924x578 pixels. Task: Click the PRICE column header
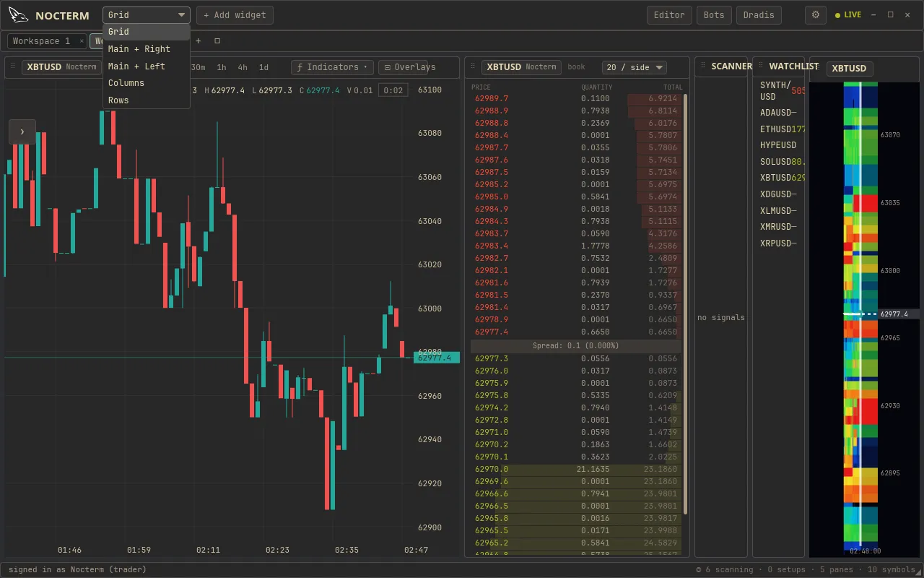[x=481, y=87]
